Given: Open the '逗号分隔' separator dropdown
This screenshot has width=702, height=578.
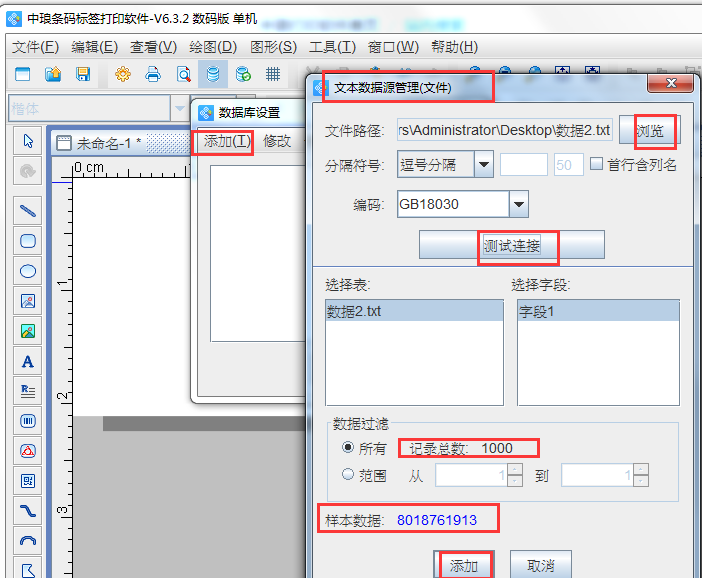Looking at the screenshot, I should [483, 165].
